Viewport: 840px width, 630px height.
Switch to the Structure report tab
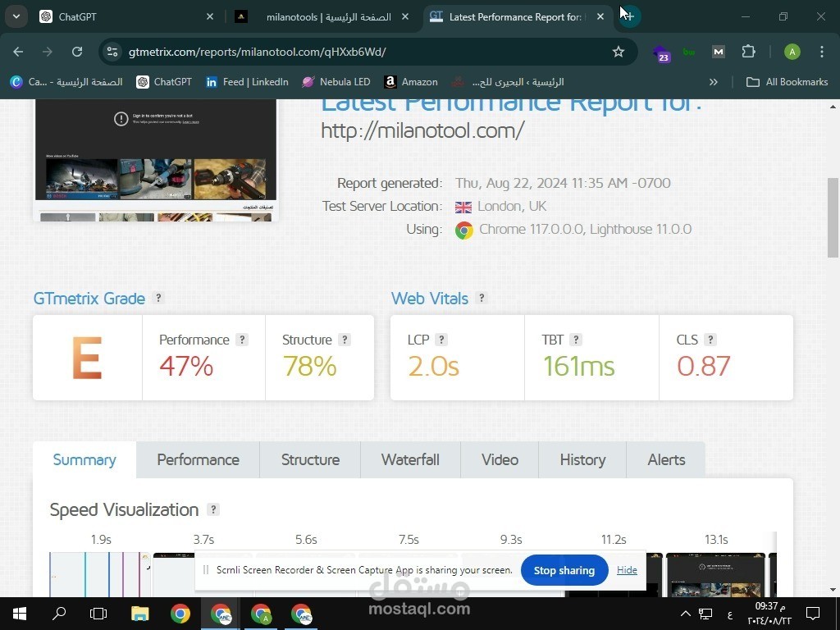pyautogui.click(x=310, y=459)
